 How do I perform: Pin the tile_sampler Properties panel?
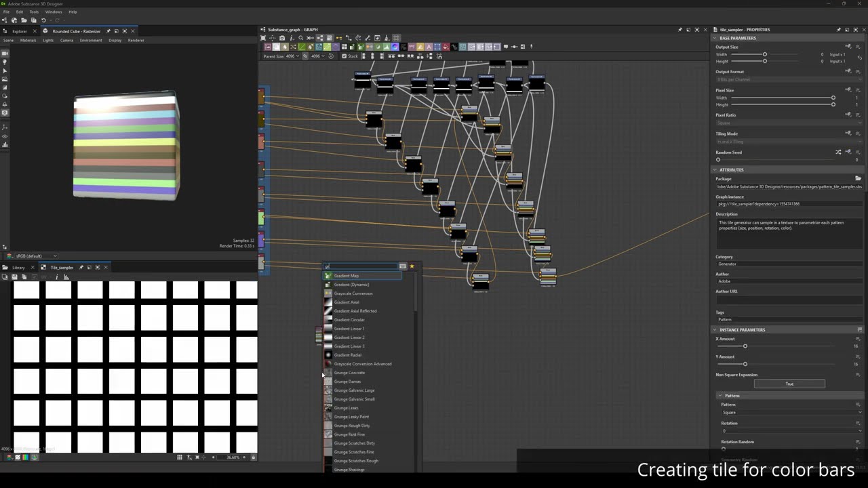(x=839, y=30)
